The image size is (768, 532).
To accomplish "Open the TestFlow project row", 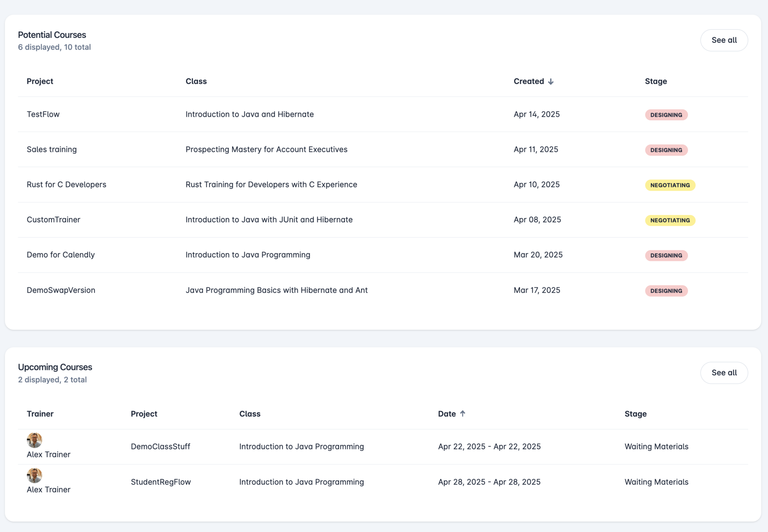I will pyautogui.click(x=43, y=114).
